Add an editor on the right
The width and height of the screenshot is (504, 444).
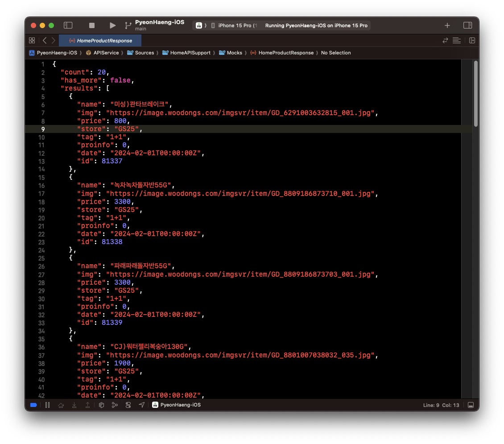[472, 41]
